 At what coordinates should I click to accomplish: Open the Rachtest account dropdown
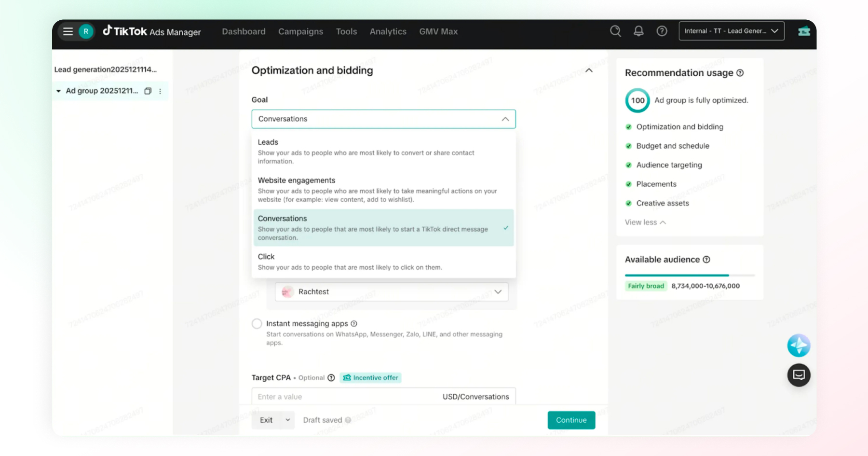pyautogui.click(x=392, y=292)
